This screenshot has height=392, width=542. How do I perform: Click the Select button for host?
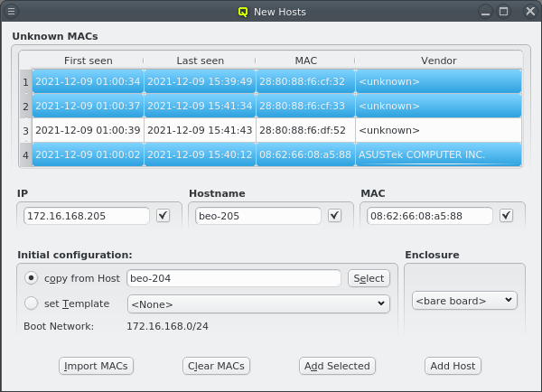click(x=369, y=278)
